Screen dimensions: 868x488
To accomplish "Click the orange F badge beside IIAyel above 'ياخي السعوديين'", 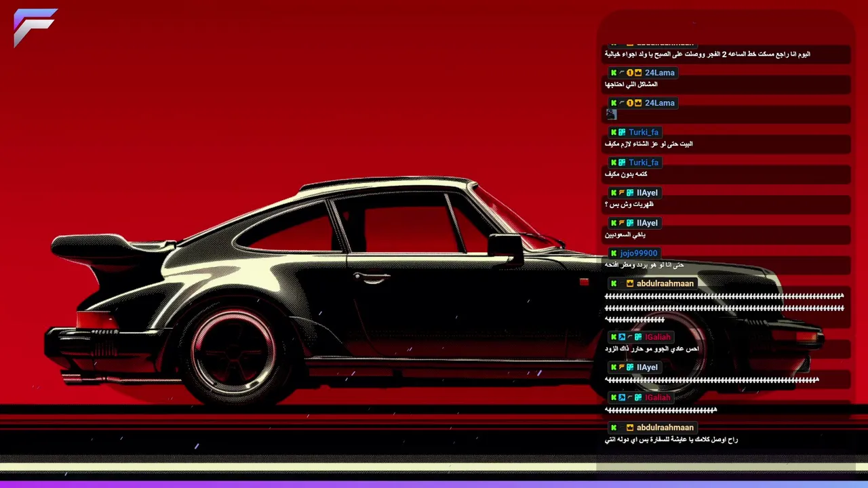I will [x=622, y=223].
